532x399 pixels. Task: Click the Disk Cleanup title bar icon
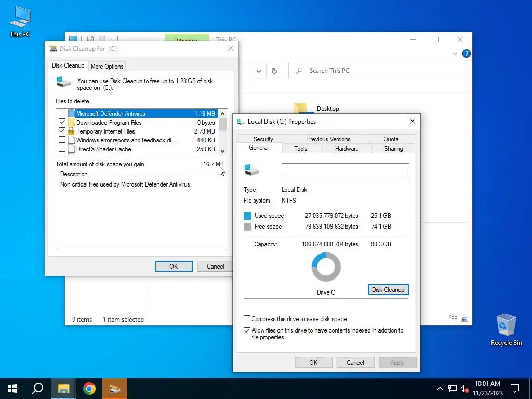tap(53, 48)
